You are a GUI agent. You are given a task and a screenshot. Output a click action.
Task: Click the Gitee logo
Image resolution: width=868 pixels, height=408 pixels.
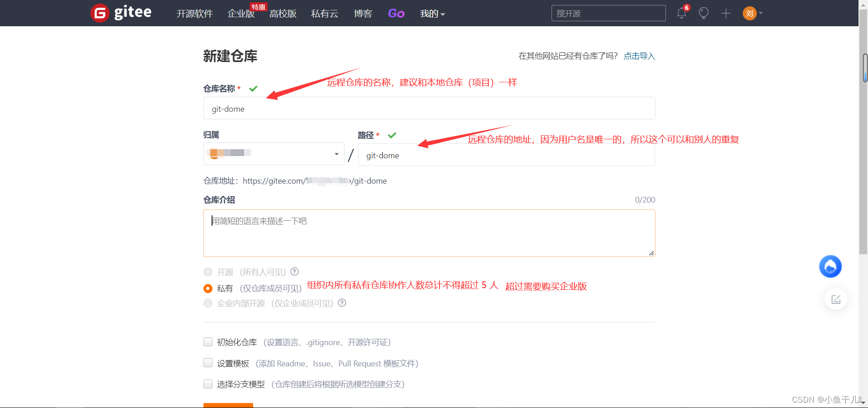point(121,13)
